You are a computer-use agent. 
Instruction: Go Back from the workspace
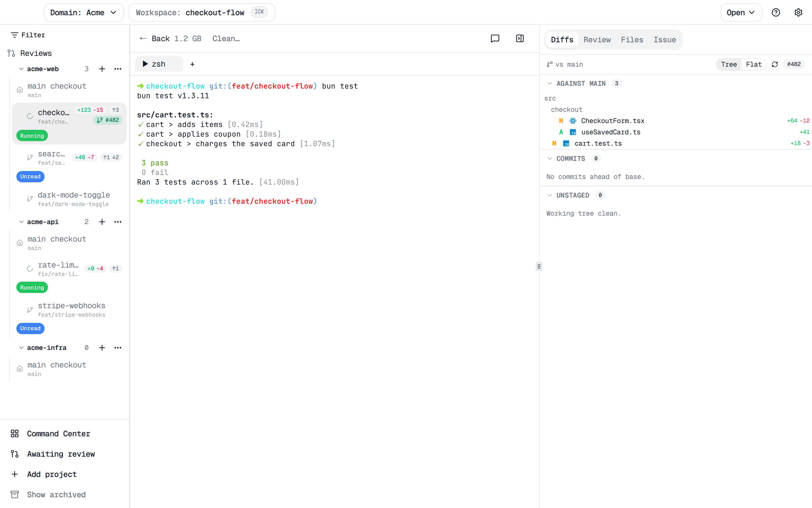click(154, 39)
